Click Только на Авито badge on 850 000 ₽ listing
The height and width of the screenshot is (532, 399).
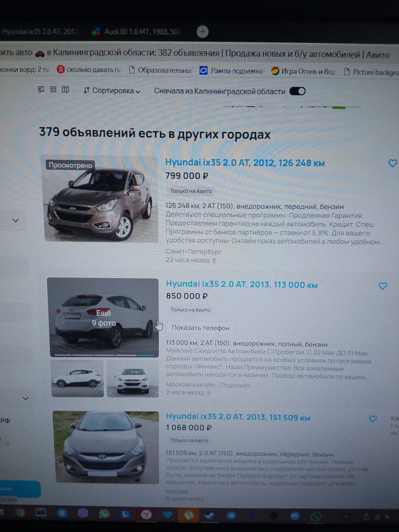coord(190,310)
